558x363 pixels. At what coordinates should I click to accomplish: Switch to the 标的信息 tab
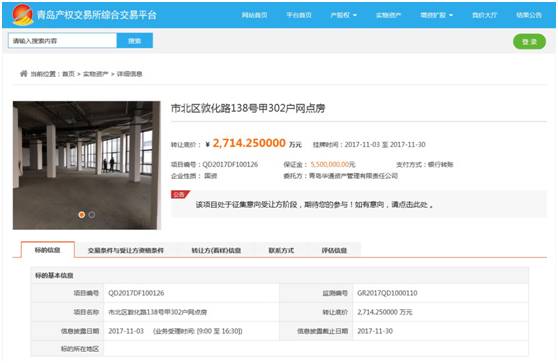pyautogui.click(x=48, y=250)
